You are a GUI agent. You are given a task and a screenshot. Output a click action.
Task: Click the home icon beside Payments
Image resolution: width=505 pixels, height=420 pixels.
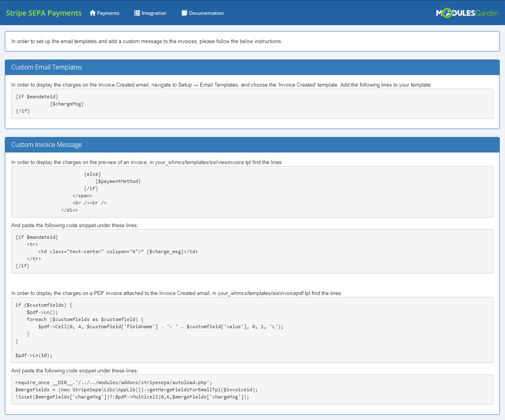tap(93, 13)
